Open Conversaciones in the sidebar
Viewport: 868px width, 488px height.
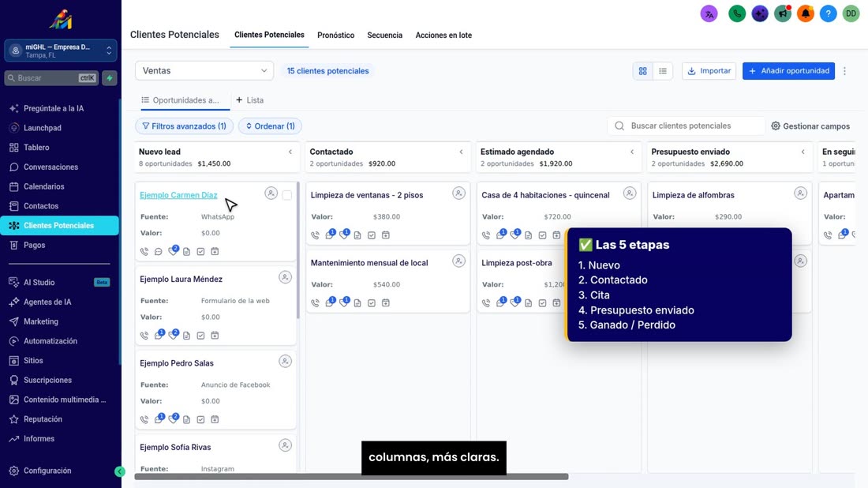coord(51,167)
